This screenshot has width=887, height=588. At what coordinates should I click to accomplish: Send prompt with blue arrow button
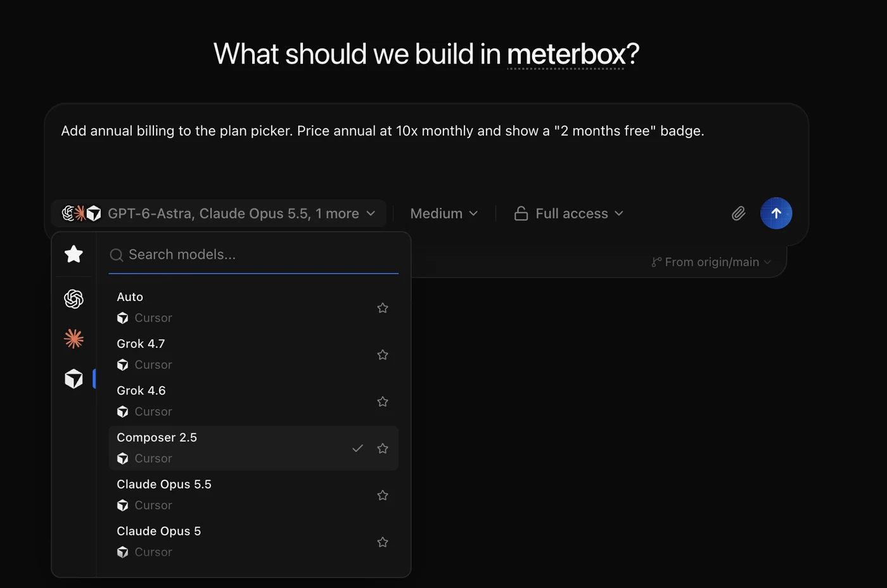tap(776, 214)
